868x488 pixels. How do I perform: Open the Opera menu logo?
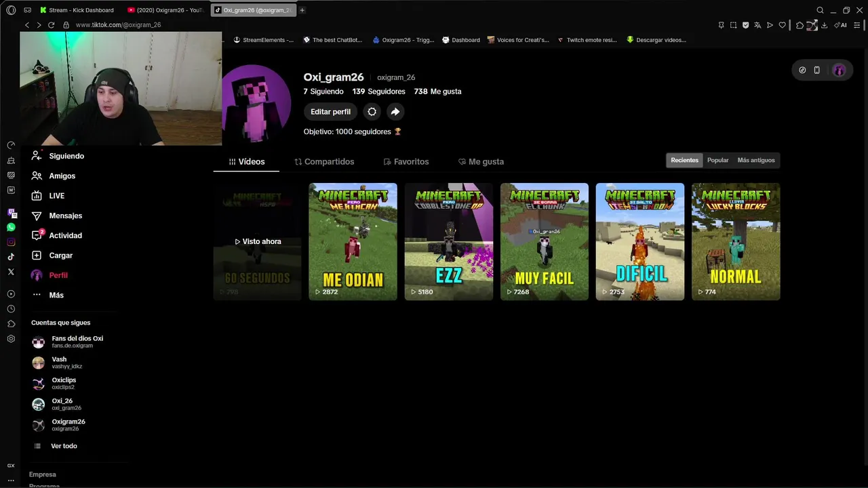point(11,10)
